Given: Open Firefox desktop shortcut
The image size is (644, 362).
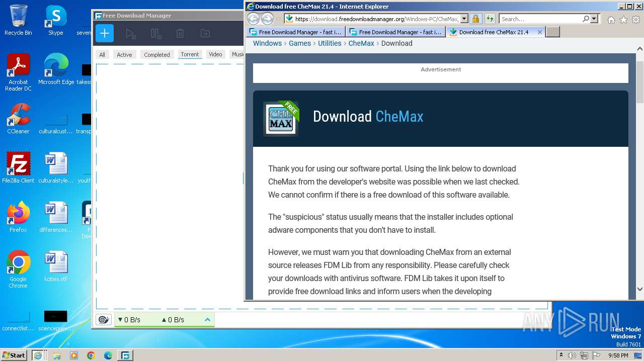Looking at the screenshot, I should [18, 217].
